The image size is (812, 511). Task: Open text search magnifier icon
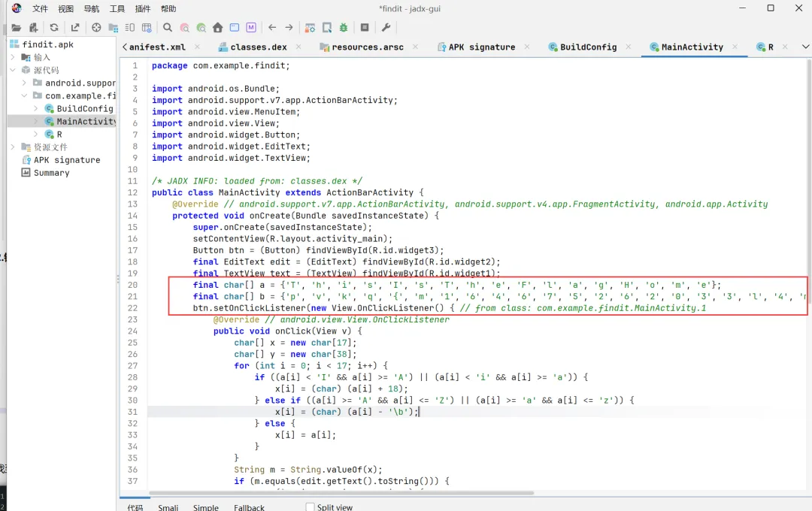(x=167, y=28)
